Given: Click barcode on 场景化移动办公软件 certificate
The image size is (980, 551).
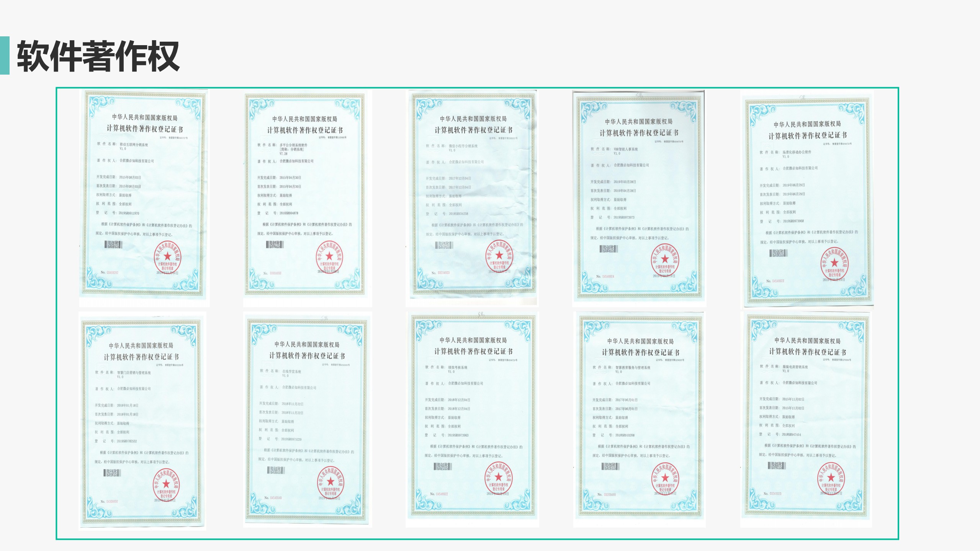Looking at the screenshot, I should (778, 253).
